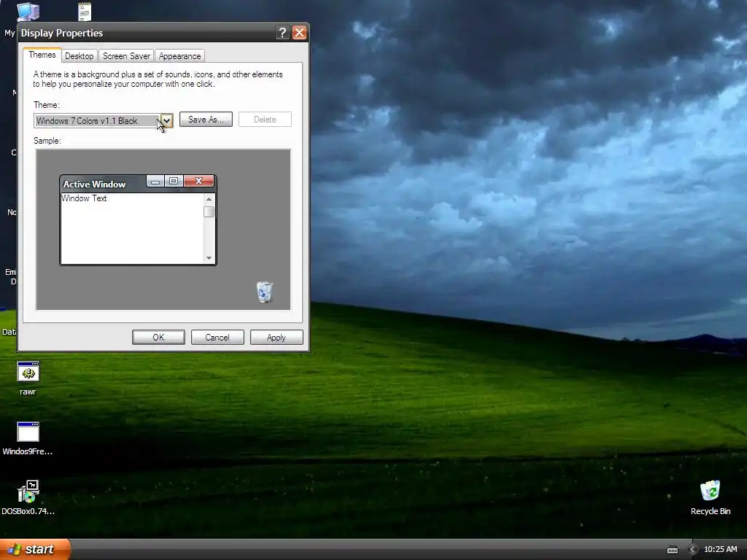Click the keyboard icon in the system tray
The height and width of the screenshot is (560, 747).
coord(672,550)
